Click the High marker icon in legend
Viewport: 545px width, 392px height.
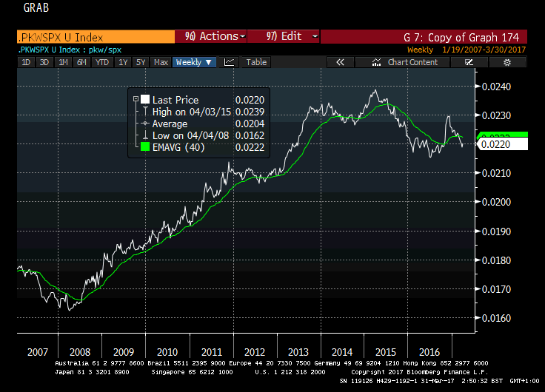[145, 112]
